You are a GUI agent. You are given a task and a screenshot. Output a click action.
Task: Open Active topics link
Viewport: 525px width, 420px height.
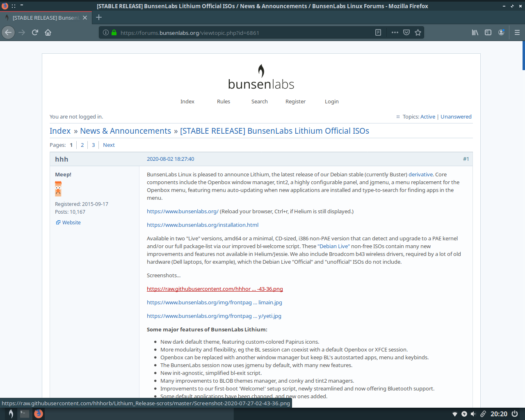tap(428, 116)
